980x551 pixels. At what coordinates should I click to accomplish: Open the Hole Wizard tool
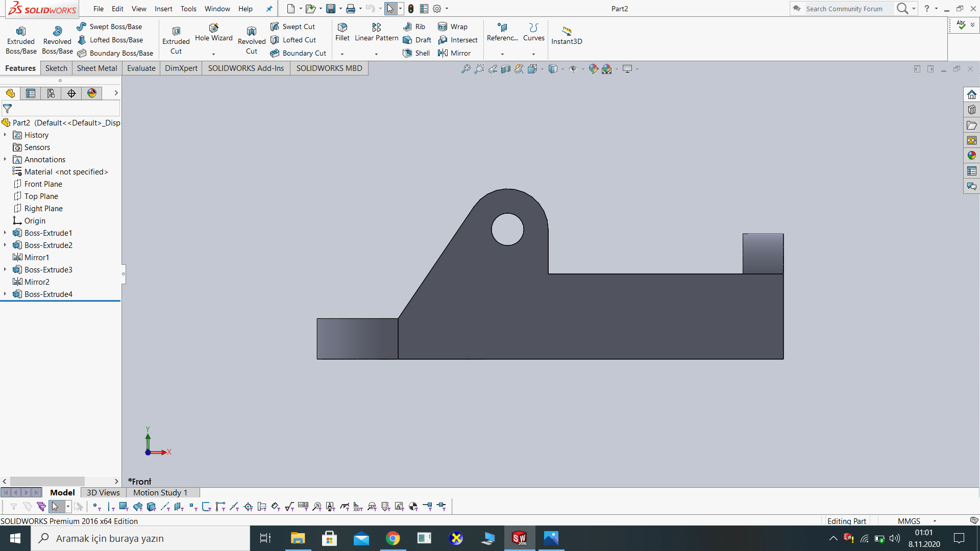click(213, 32)
